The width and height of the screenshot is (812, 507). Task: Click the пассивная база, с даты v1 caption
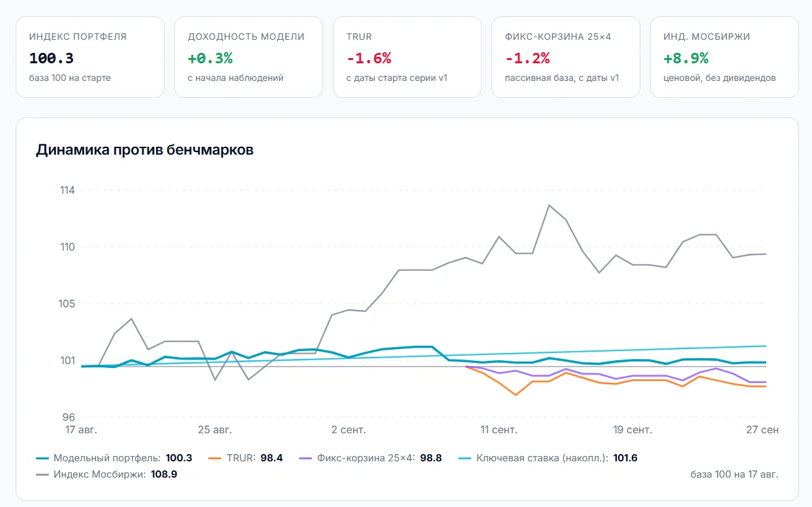coord(562,78)
